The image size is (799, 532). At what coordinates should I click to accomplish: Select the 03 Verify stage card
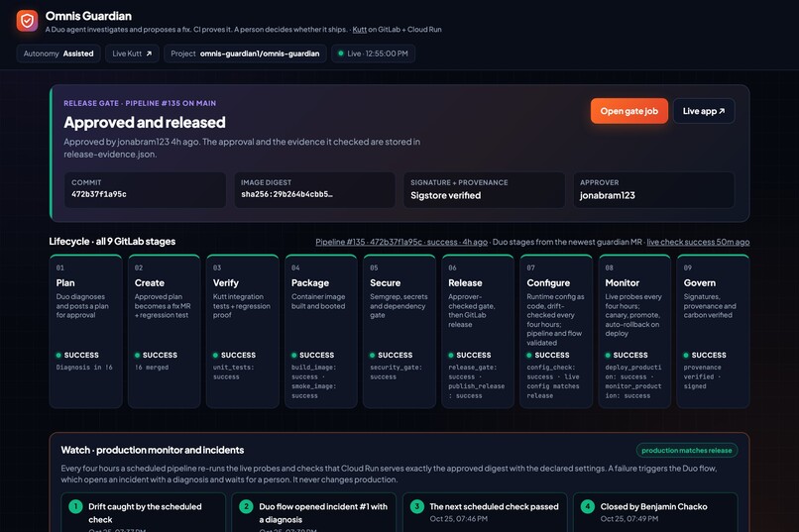click(x=243, y=332)
